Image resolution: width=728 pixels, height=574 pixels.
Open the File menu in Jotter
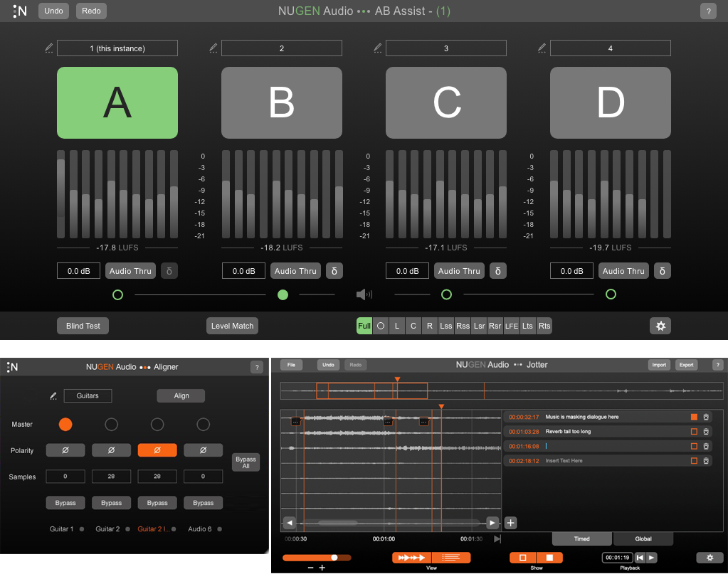(x=291, y=365)
